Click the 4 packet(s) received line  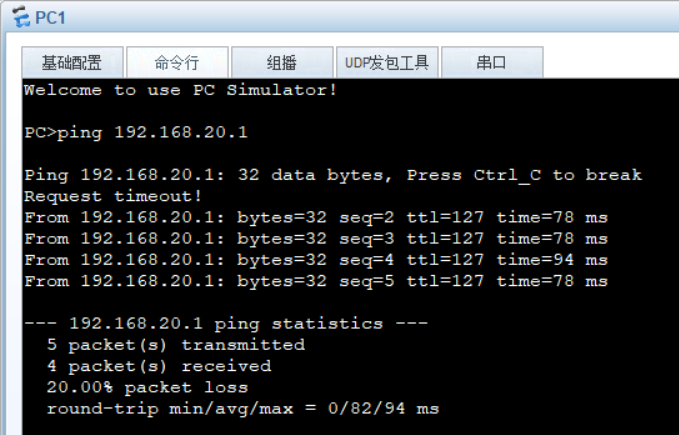point(158,366)
